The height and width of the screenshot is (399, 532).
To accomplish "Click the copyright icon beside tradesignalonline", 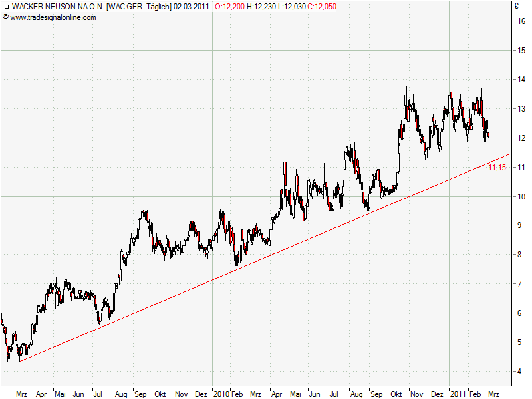I will pyautogui.click(x=5, y=17).
